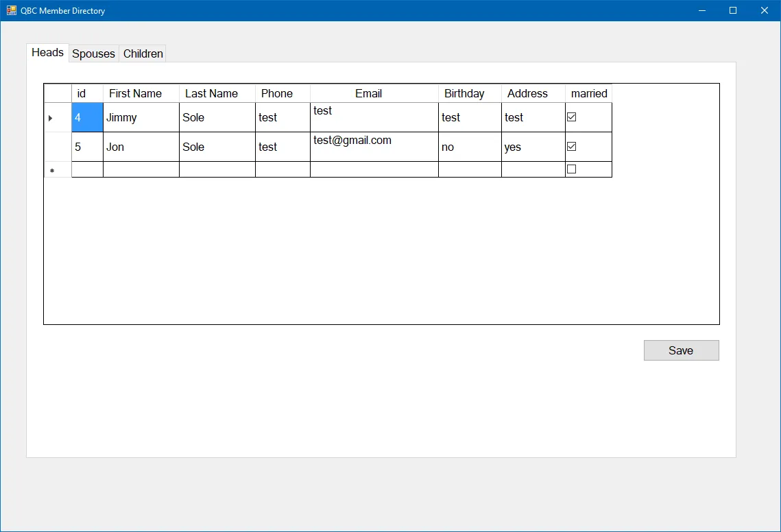Select Jon's row header
This screenshot has height=532, width=781.
[58, 147]
